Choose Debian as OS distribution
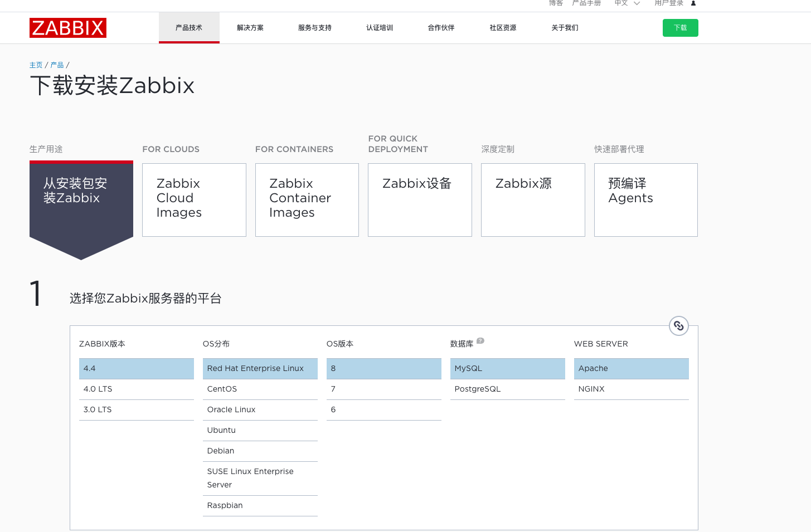 point(260,451)
